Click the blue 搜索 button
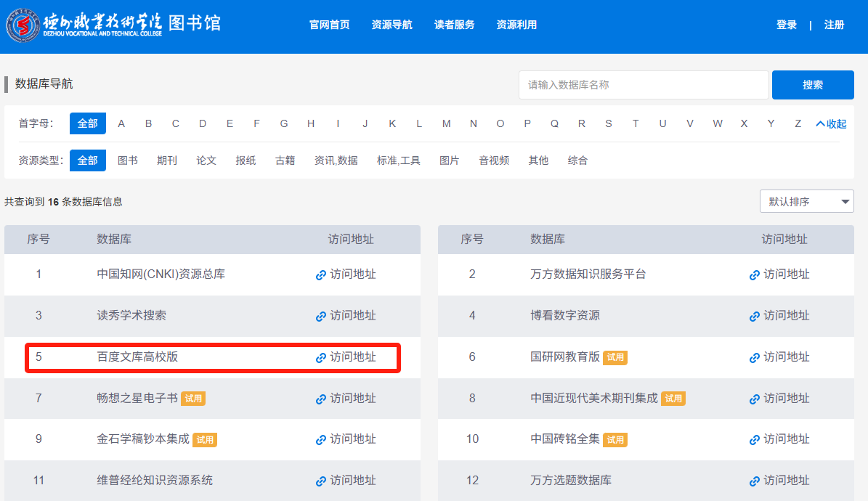Screen dimensions: 868x501 click(813, 85)
